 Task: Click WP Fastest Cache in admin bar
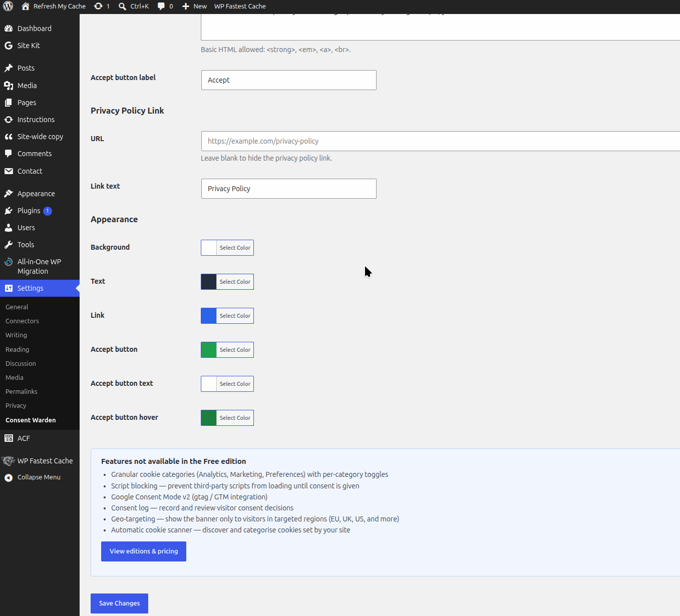(240, 6)
